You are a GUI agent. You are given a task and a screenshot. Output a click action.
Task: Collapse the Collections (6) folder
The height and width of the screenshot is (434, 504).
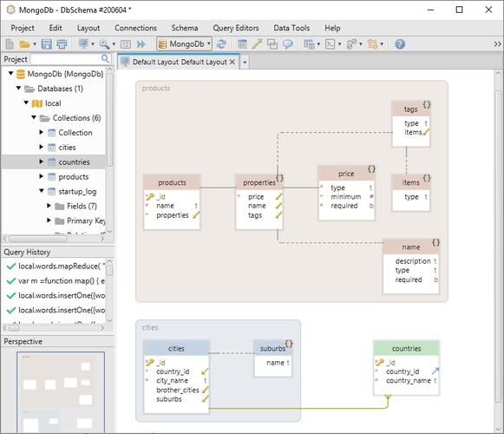click(x=34, y=117)
